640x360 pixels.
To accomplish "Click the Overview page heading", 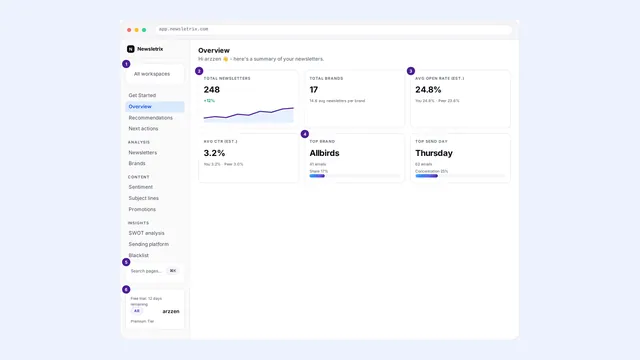I will coord(214,51).
